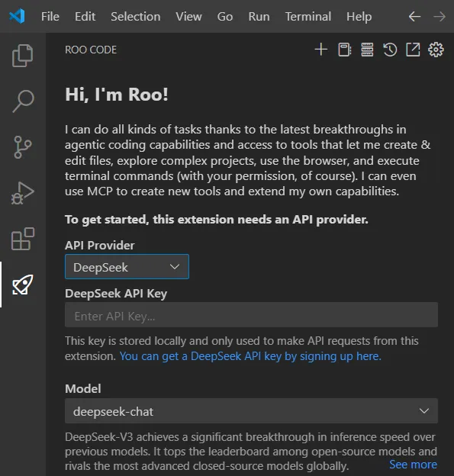Open Roo Code prompts notebook icon
Screen dimensions: 454x476
point(344,50)
